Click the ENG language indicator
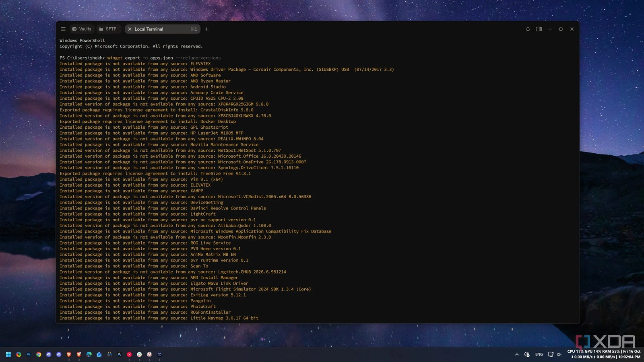The width and height of the screenshot is (644, 362). click(x=539, y=354)
